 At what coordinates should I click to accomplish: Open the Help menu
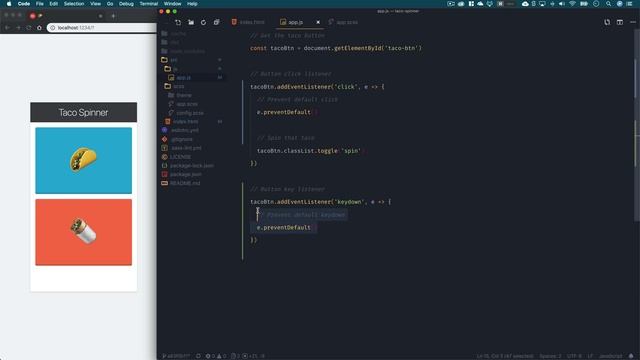(192, 4)
